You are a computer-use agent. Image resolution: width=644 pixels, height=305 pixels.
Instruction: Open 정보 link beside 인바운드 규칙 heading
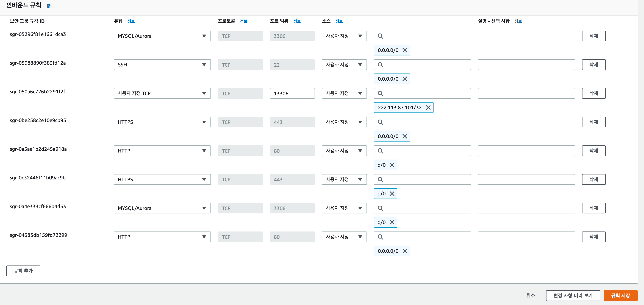pyautogui.click(x=50, y=6)
